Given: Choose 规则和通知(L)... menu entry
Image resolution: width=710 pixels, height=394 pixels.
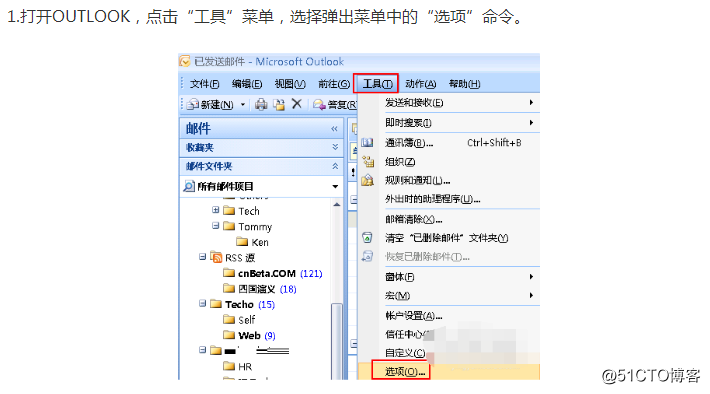Looking at the screenshot, I should click(417, 181).
